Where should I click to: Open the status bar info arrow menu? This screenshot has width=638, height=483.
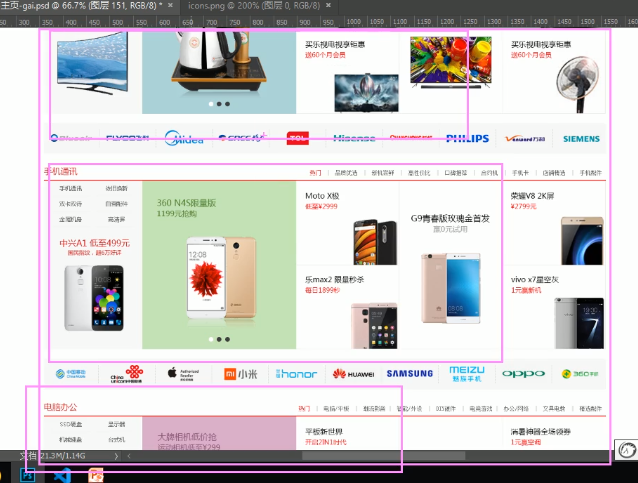(x=116, y=456)
